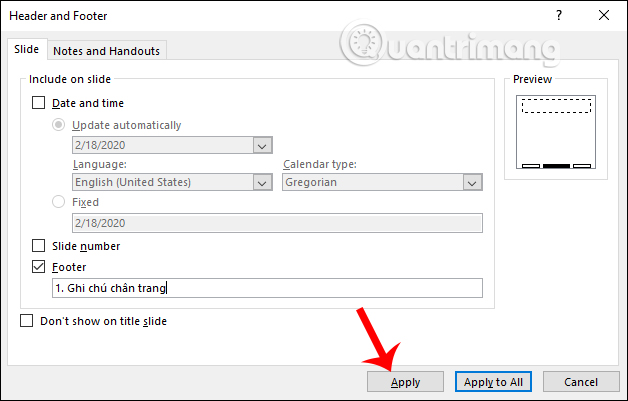628x401 pixels.
Task: Switch to the Notes and Handouts tab
Action: click(106, 50)
